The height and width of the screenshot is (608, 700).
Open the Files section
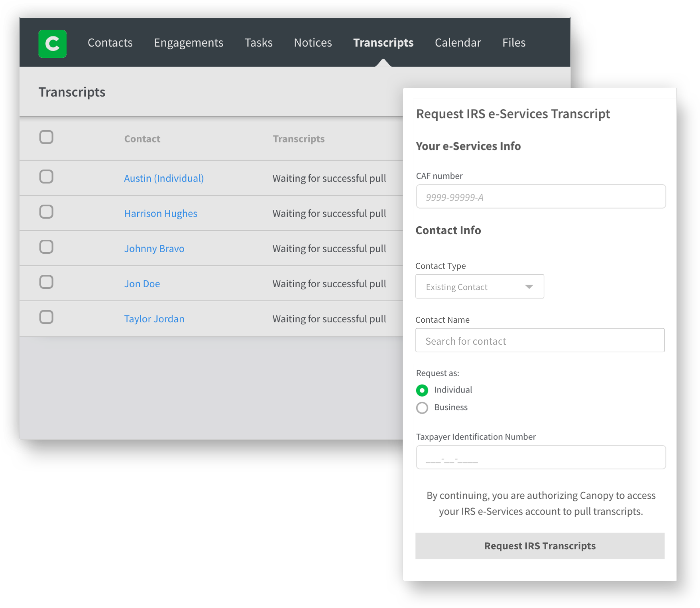513,43
